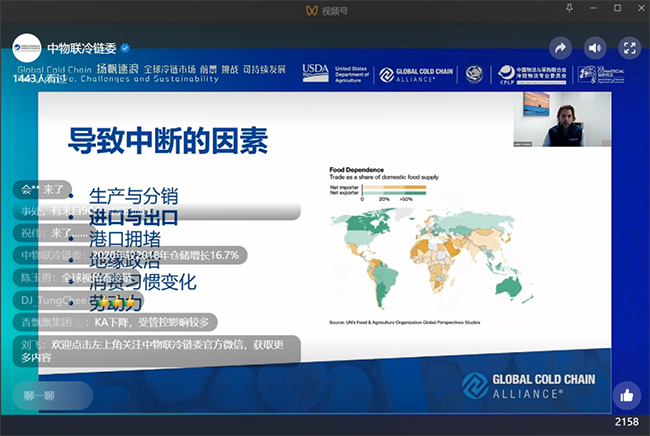Open the 中物联冷链委 channel avatar
Viewport: 650px width, 436px height.
(x=26, y=47)
